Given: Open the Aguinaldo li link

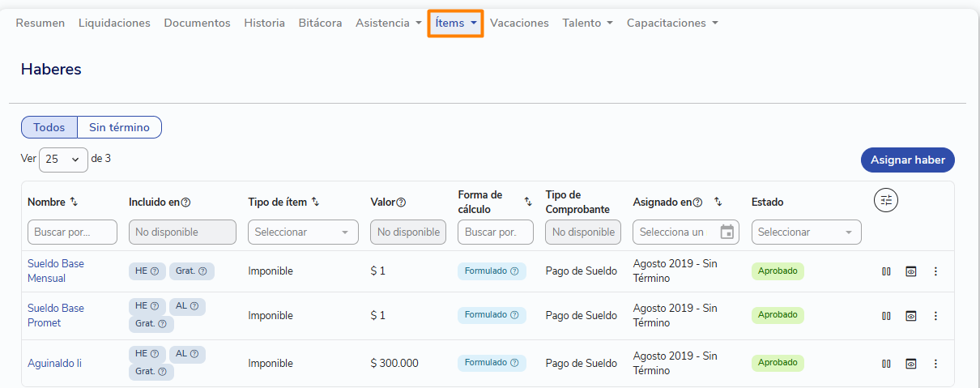Looking at the screenshot, I should tap(55, 364).
